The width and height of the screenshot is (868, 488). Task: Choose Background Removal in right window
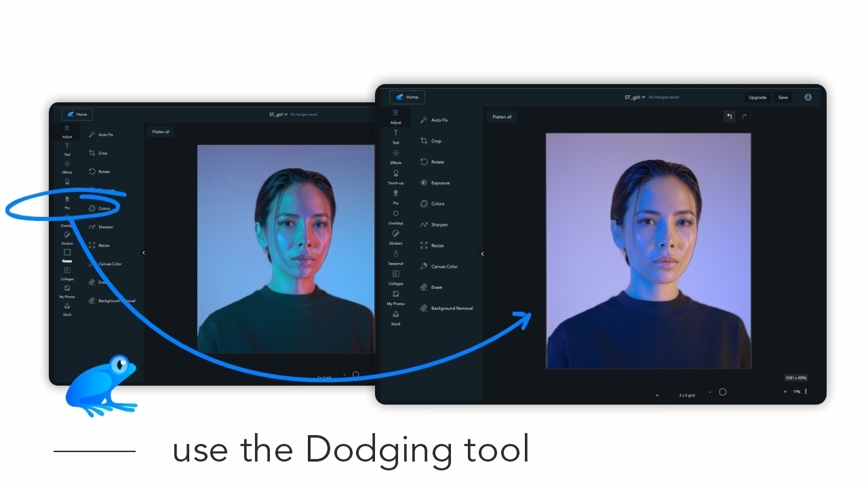click(448, 308)
